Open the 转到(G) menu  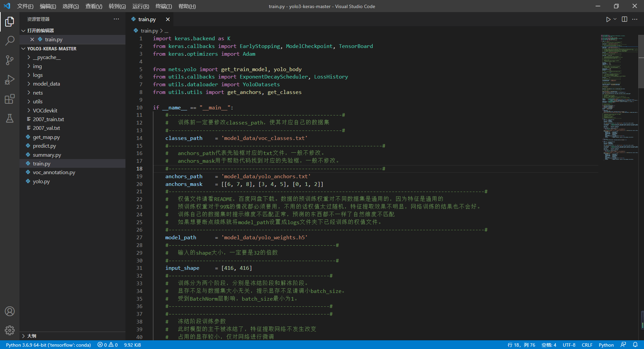click(x=117, y=6)
